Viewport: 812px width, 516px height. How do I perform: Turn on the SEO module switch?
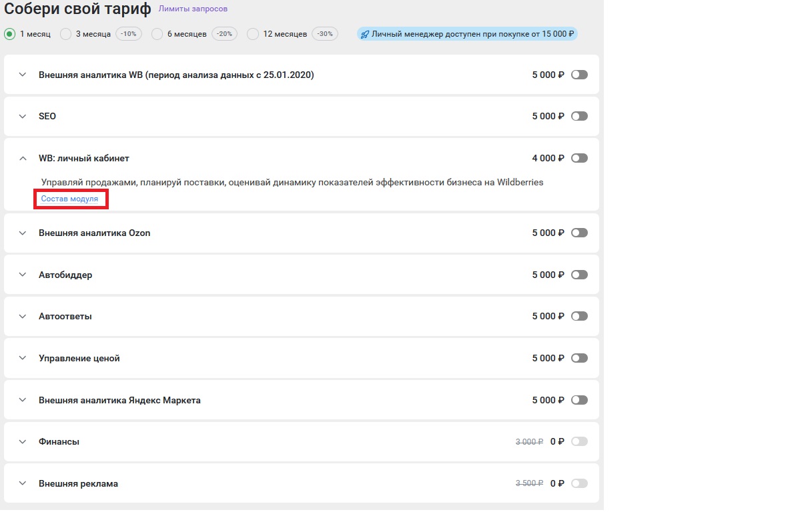[579, 116]
